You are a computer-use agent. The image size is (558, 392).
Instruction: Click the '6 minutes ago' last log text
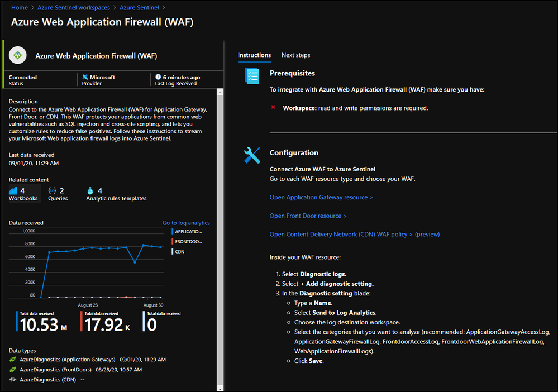pos(182,77)
